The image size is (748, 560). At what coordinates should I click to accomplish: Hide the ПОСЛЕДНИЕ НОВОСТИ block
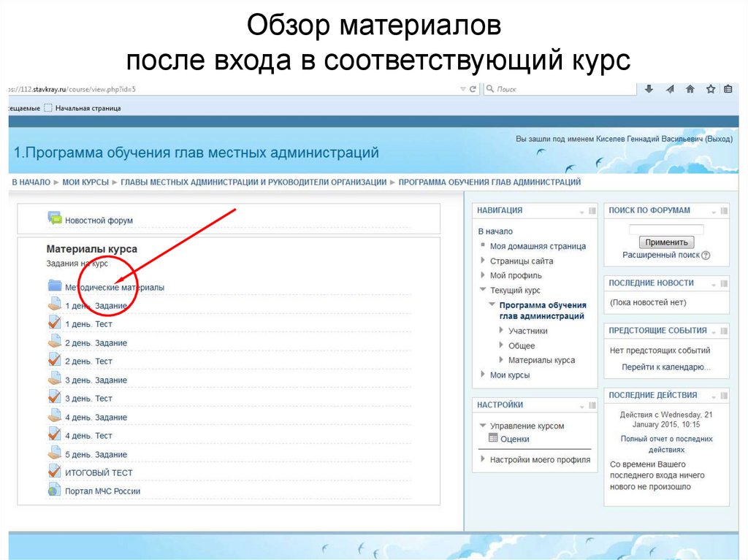click(x=722, y=283)
